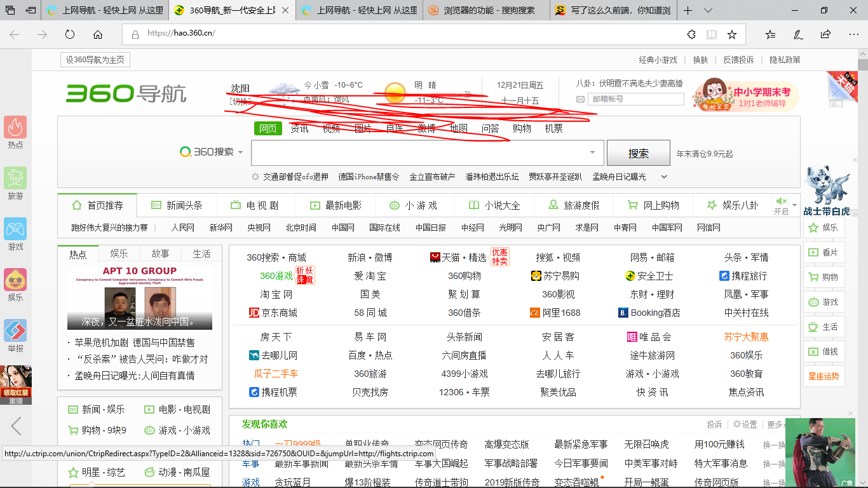Switch to the 故事 tab in news panel
868x488 pixels.
click(x=160, y=254)
